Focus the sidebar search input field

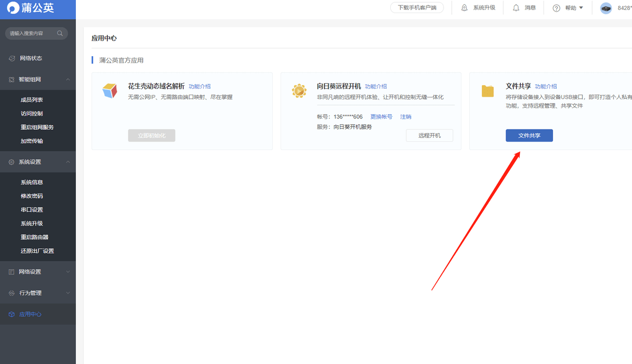[x=32, y=33]
